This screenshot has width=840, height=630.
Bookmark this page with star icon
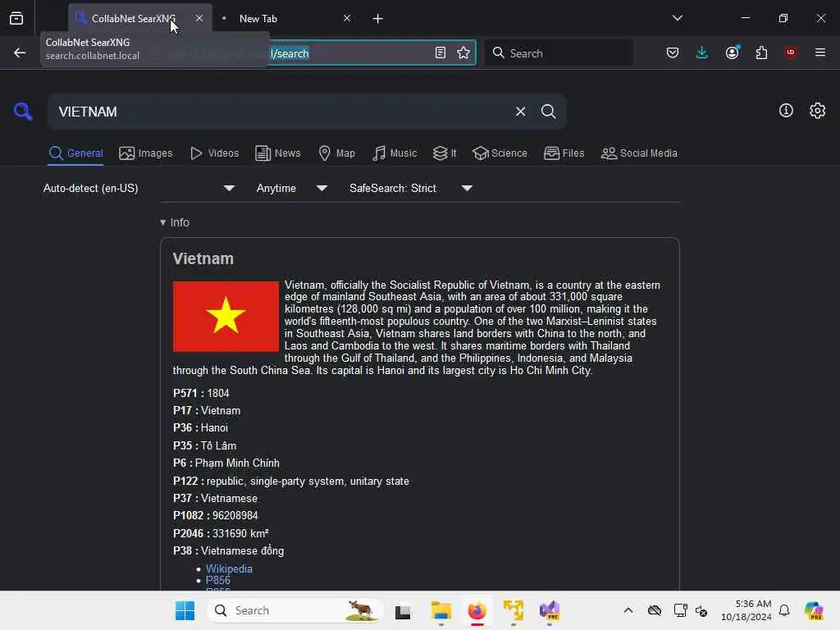[463, 52]
